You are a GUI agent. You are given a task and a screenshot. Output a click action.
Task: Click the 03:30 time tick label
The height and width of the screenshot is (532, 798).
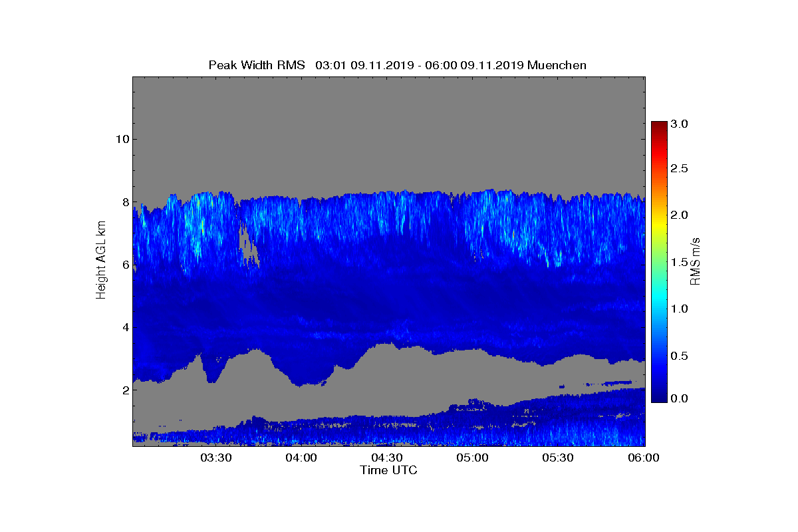click(x=215, y=458)
